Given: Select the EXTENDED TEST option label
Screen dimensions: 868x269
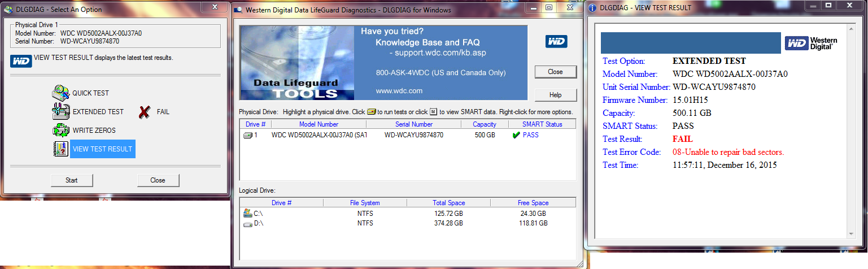Looking at the screenshot, I should (x=98, y=112).
